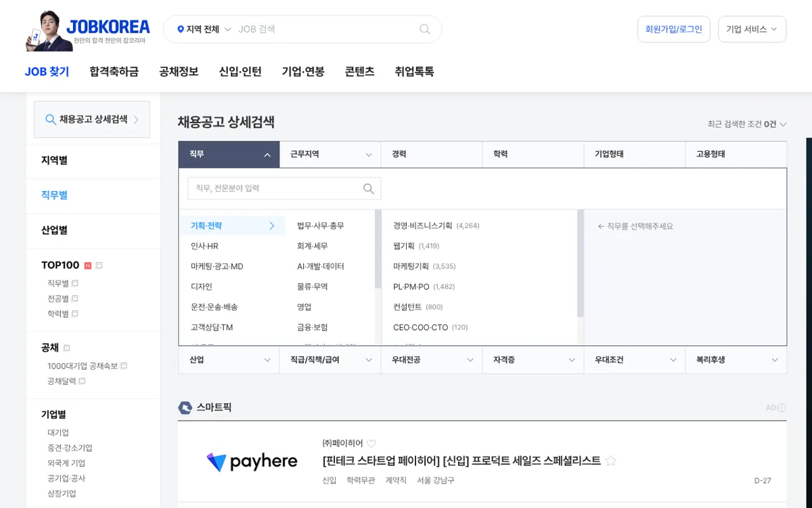This screenshot has width=812, height=508.
Task: Open 대기업 link under 기업별
Action: (x=58, y=433)
